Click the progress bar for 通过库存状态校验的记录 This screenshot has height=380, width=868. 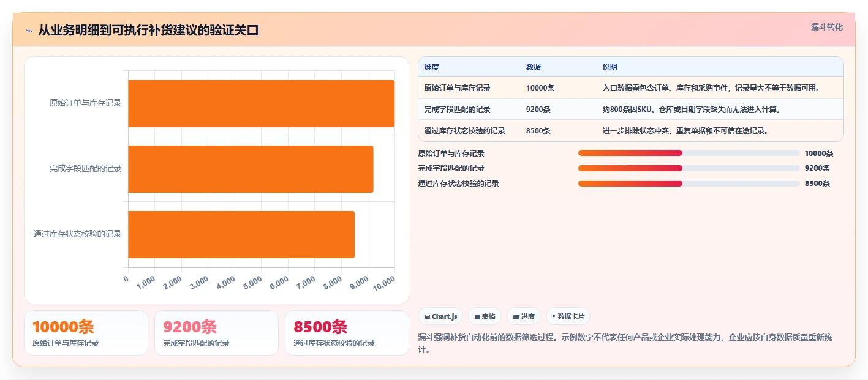(689, 184)
